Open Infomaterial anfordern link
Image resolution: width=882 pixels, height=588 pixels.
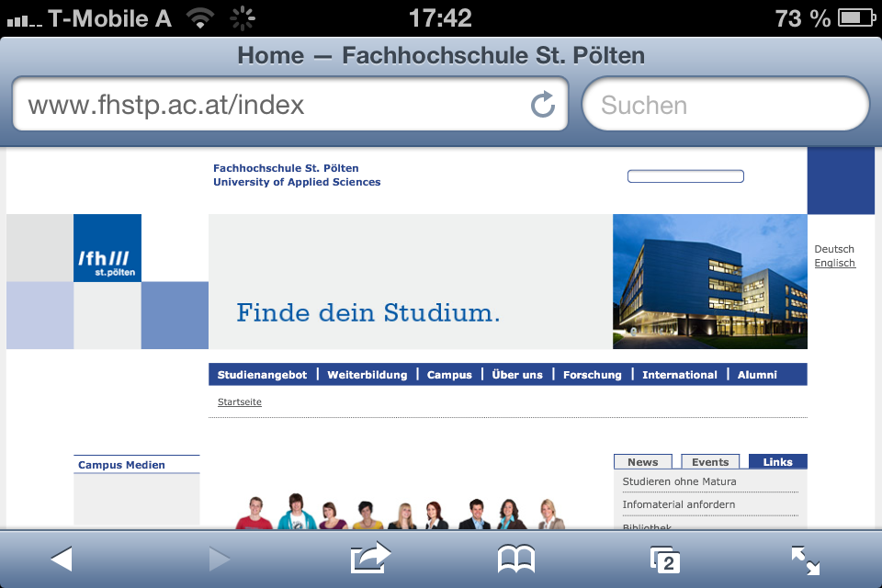click(x=678, y=504)
